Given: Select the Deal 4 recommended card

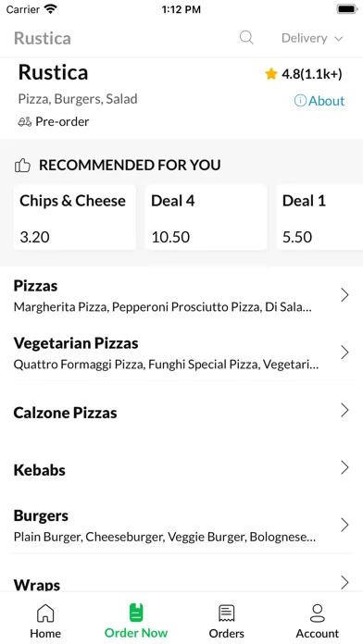Looking at the screenshot, I should coord(206,217).
